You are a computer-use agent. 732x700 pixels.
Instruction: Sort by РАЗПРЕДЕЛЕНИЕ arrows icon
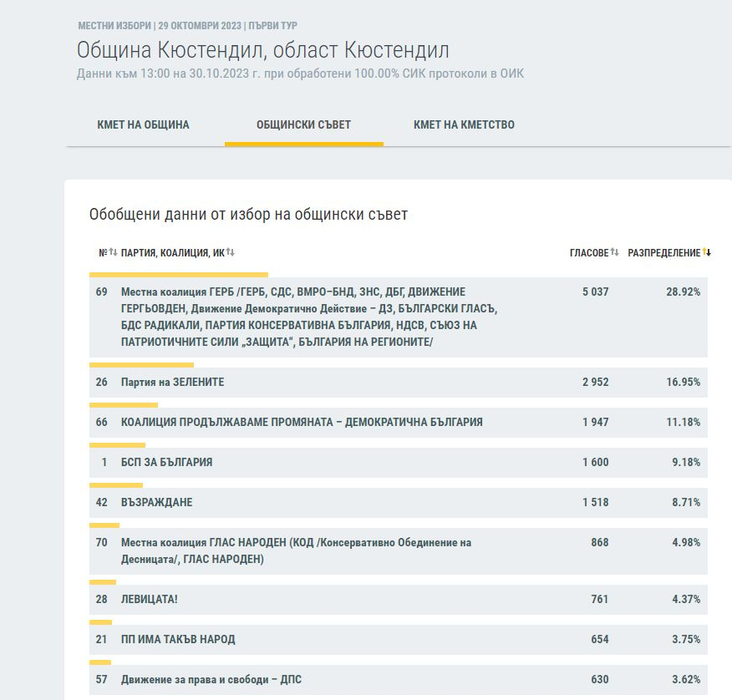pyautogui.click(x=707, y=252)
